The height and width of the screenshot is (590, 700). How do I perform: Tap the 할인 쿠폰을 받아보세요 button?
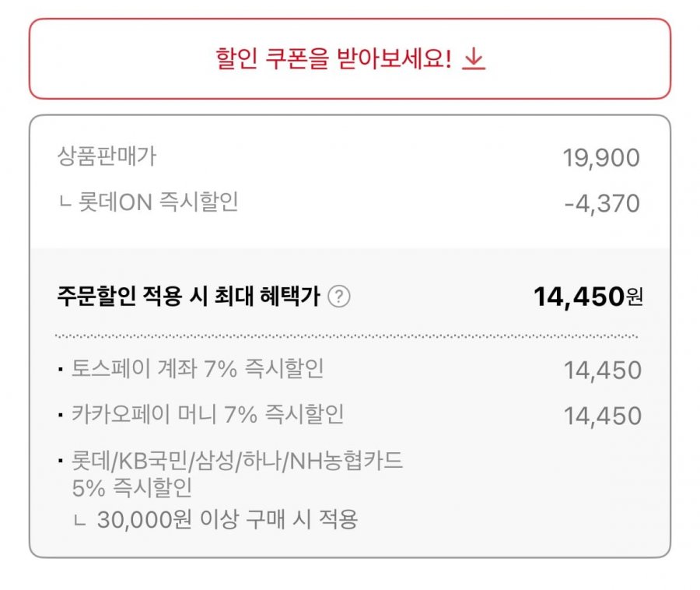tap(350, 58)
